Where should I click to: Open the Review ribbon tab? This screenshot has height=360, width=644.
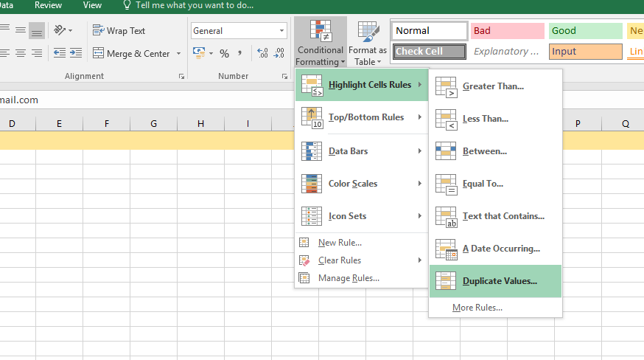click(48, 5)
